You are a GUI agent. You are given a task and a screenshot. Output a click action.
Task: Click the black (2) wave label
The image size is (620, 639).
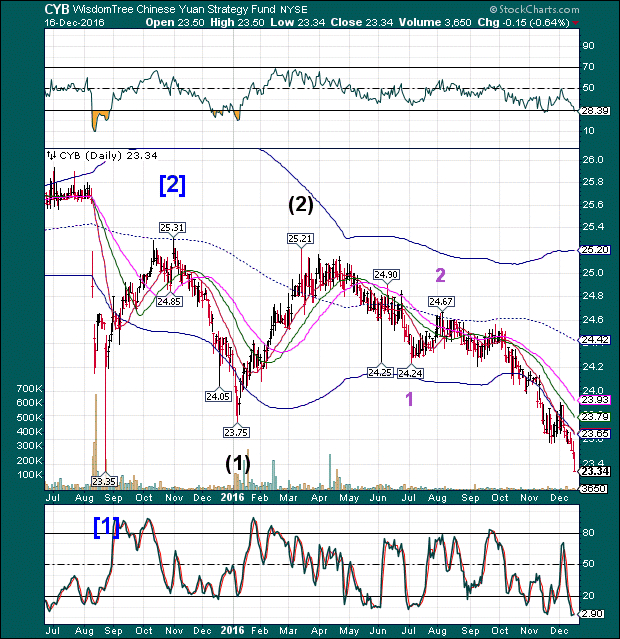[x=301, y=205]
